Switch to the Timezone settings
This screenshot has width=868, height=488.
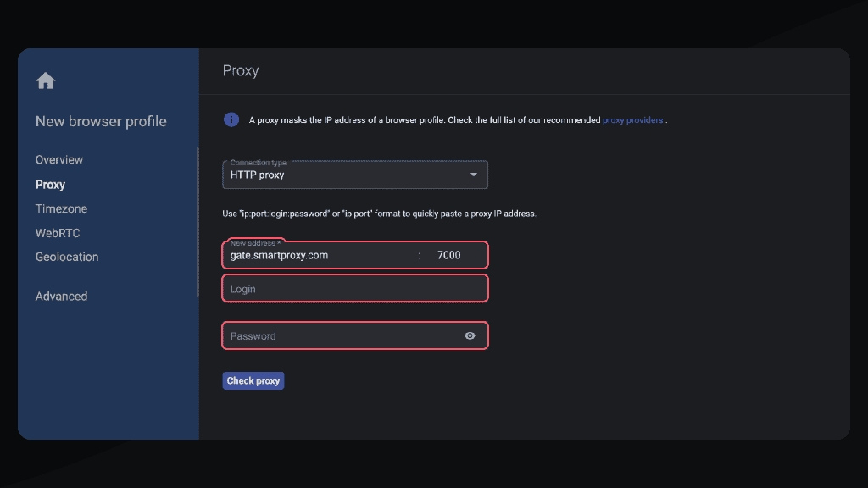(x=61, y=208)
